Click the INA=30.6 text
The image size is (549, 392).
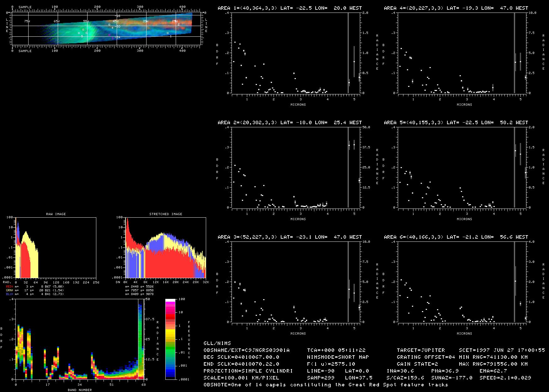tap(400, 371)
